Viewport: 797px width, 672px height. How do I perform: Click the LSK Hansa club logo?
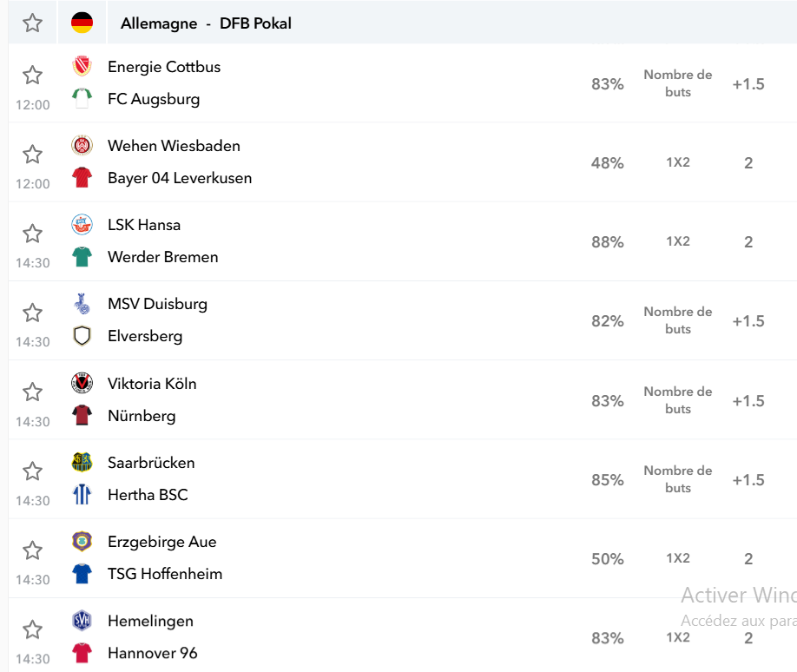click(x=82, y=224)
